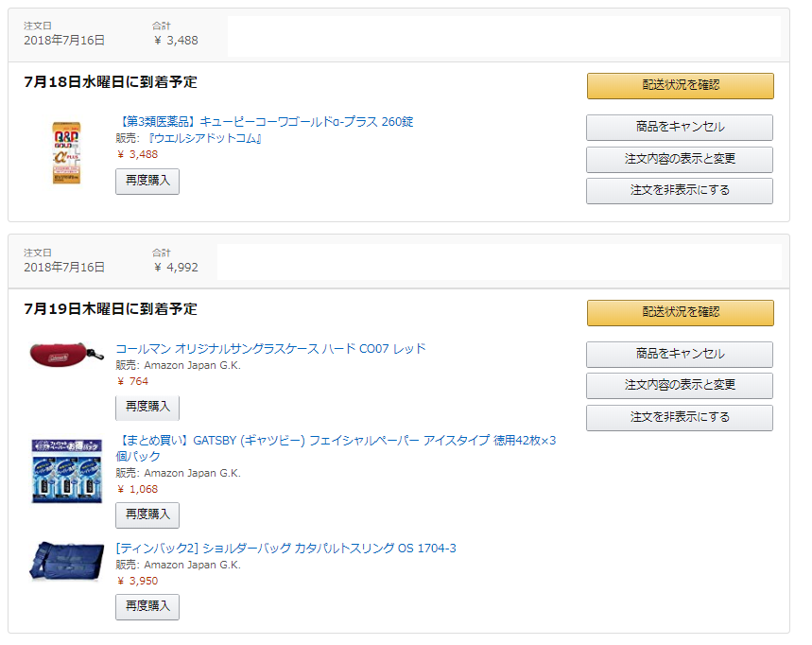Click Q&P Gold medicine box thumbnail
The image size is (812, 645).
(66, 153)
